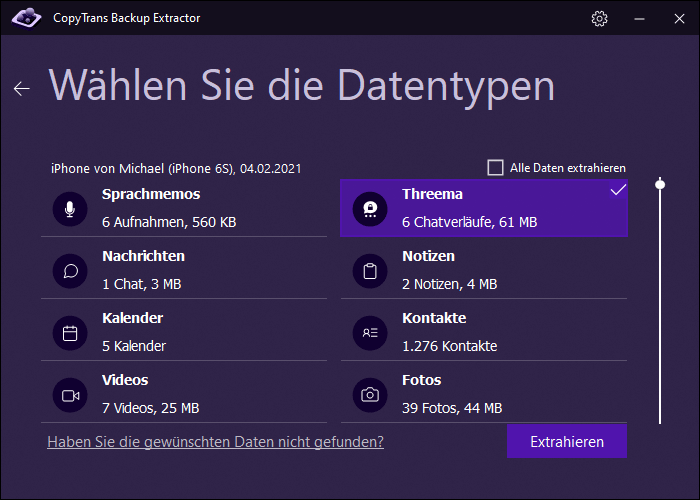Viewport: 700px width, 500px height.
Task: Click '39 Fotos, 44 MB' text
Action: pos(452,408)
